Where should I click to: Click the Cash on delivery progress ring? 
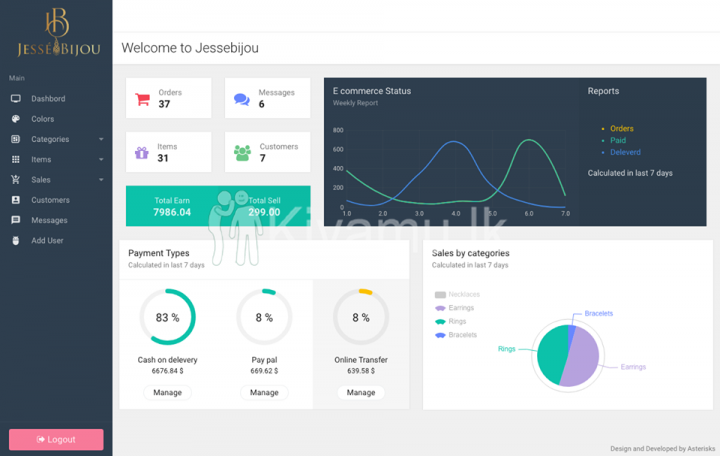click(x=167, y=317)
